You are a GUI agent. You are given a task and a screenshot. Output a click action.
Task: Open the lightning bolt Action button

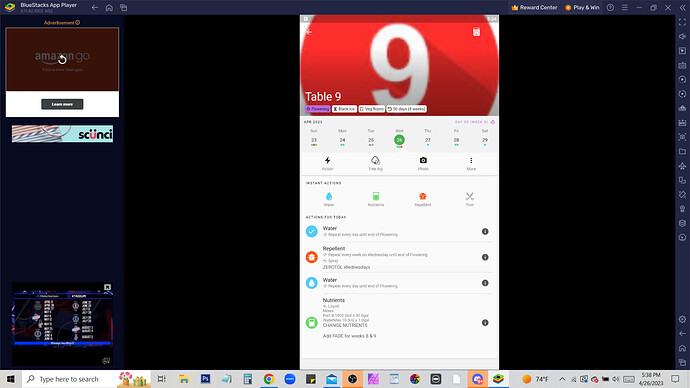pos(327,163)
